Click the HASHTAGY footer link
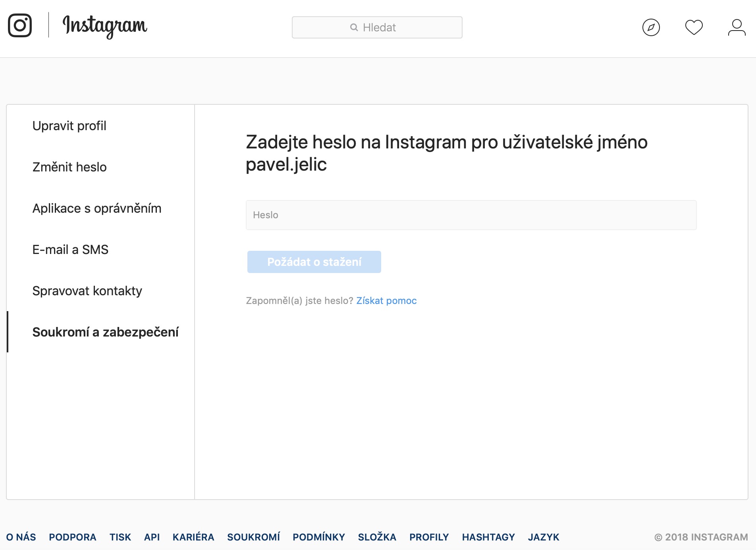756x550 pixels. click(488, 537)
